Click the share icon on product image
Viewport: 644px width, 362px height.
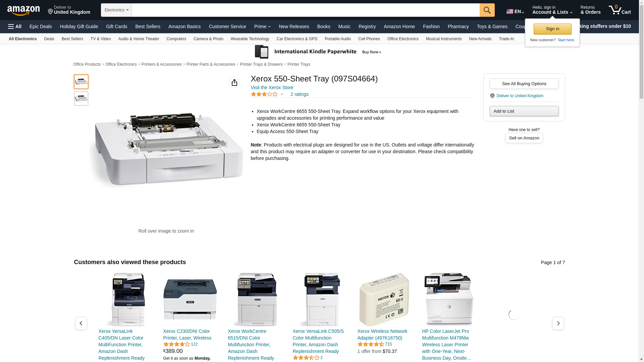point(234,82)
